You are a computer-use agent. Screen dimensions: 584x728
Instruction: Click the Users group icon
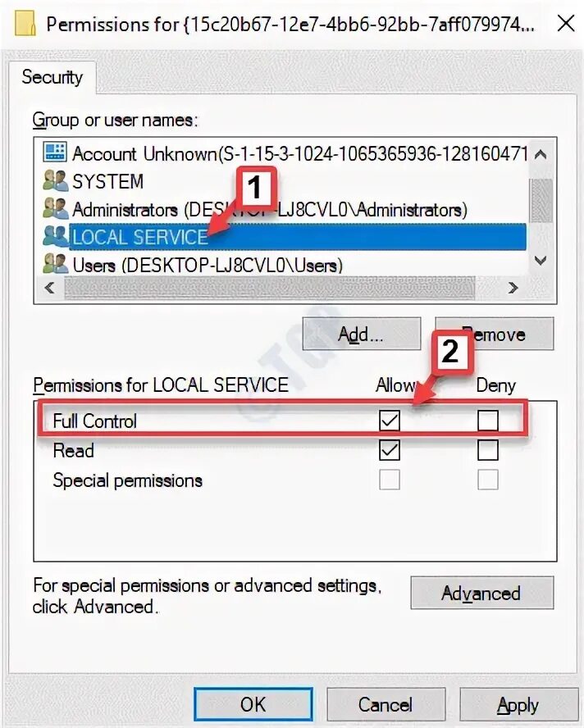coord(55,264)
